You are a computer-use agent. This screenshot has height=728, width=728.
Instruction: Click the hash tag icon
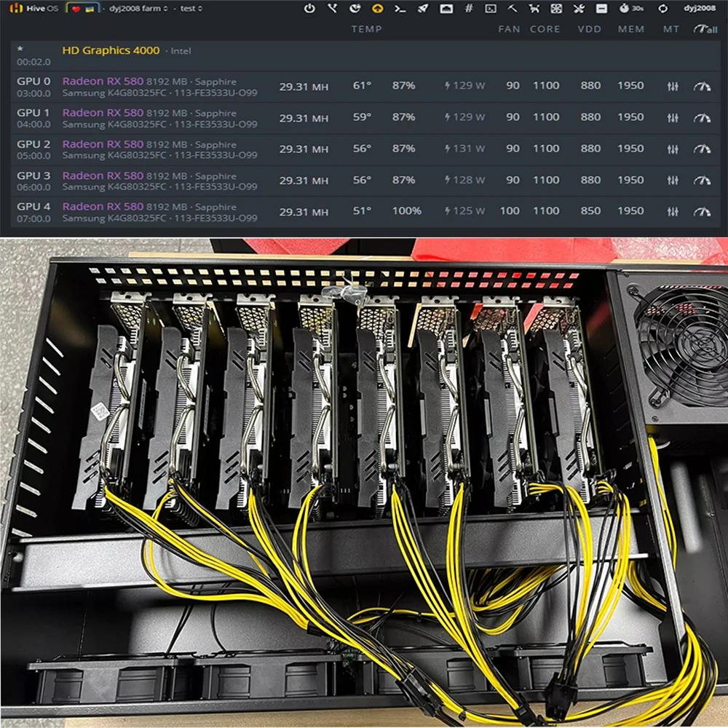click(469, 8)
